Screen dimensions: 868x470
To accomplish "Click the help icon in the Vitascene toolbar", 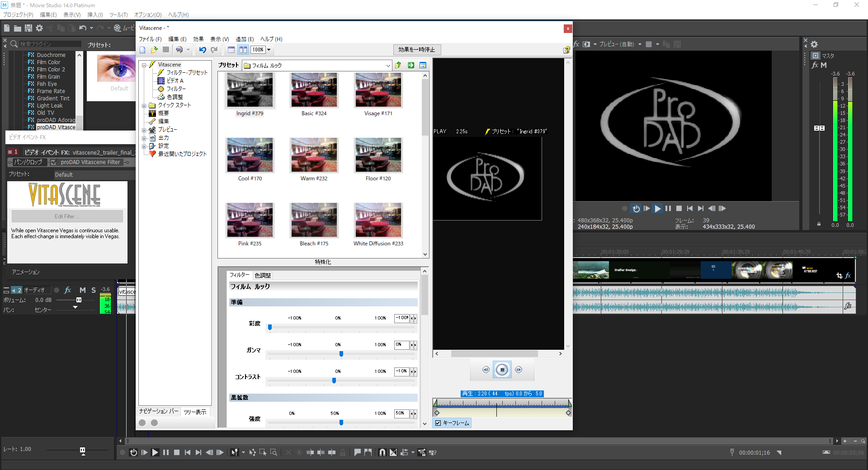I will pos(566,50).
